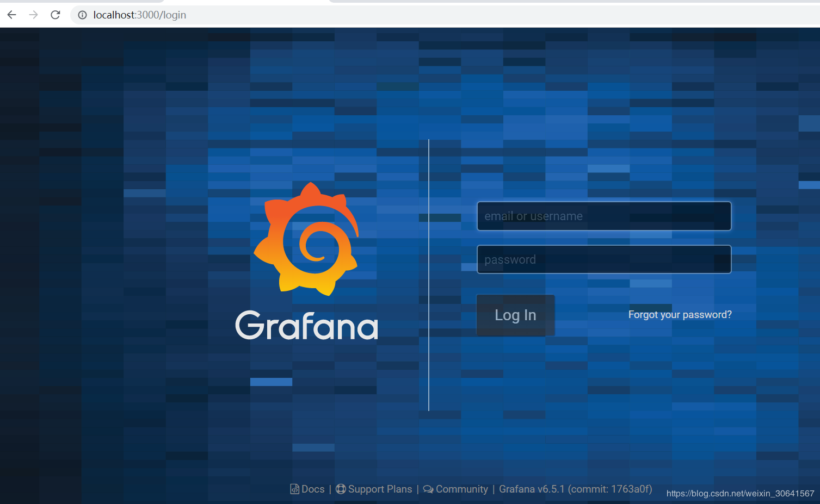Click the Community chat bubbles icon
The width and height of the screenshot is (820, 504).
tap(428, 489)
